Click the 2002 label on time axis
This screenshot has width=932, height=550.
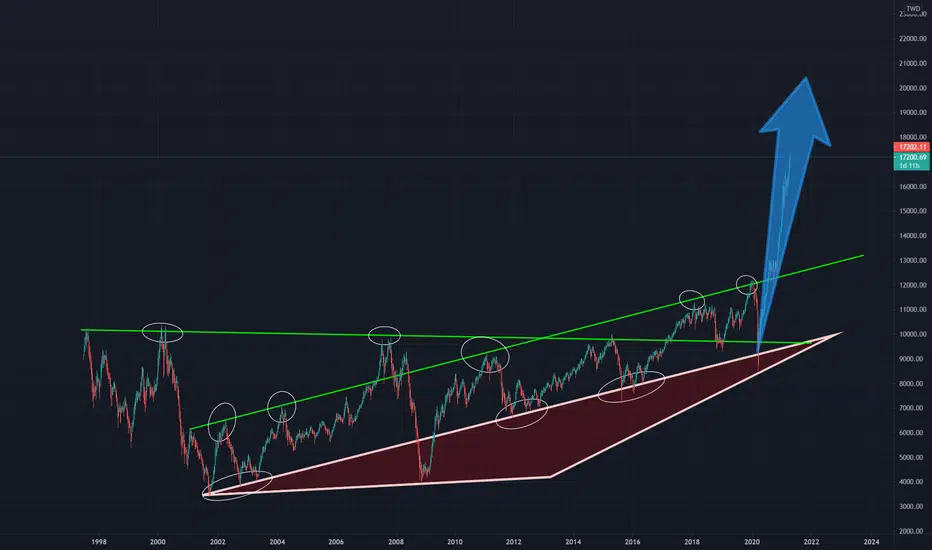(x=218, y=542)
